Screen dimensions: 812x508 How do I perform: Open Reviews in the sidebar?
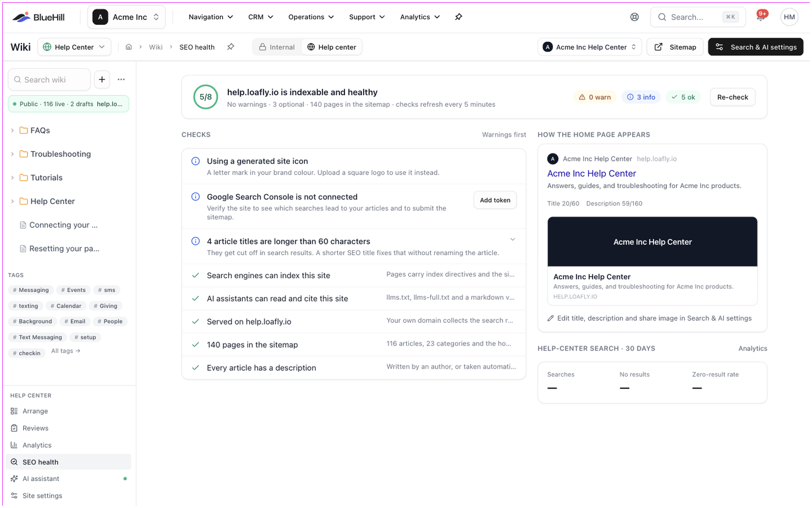pos(68,428)
